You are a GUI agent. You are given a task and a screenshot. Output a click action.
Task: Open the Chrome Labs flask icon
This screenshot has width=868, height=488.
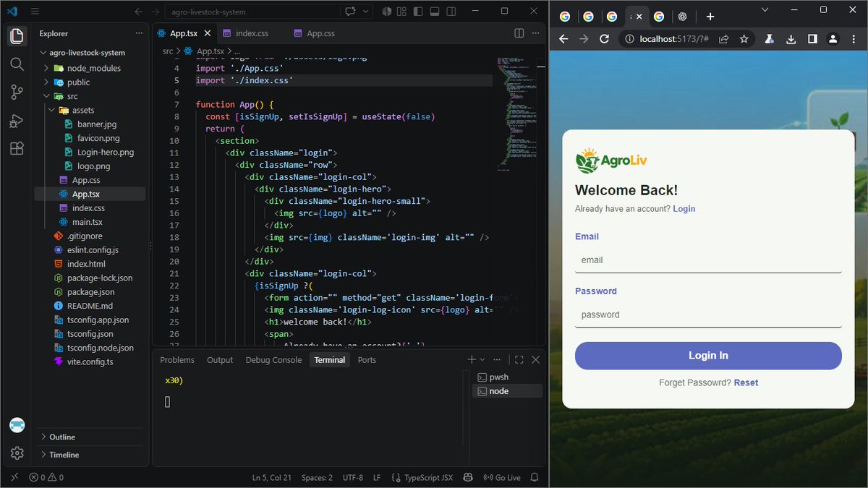pos(770,39)
